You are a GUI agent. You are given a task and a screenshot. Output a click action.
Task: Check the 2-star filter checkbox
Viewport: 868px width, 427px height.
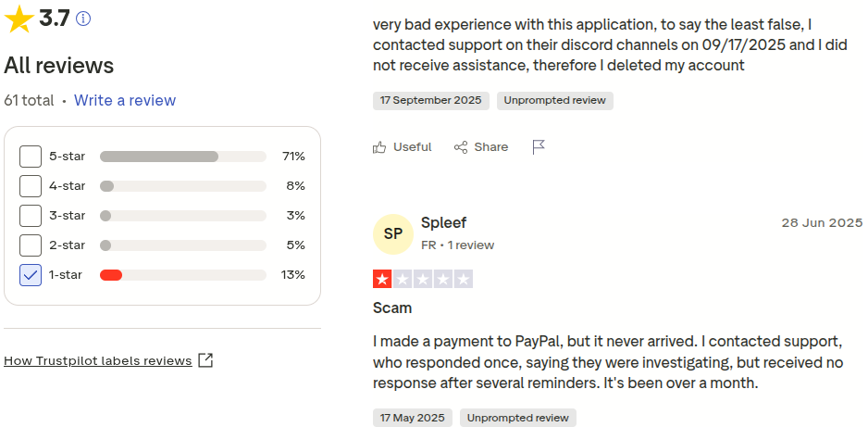pos(31,245)
